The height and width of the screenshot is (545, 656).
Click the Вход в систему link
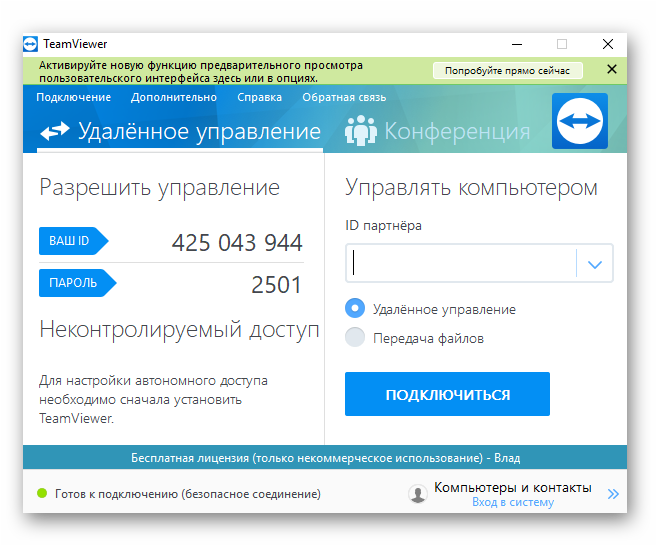pyautogui.click(x=512, y=503)
